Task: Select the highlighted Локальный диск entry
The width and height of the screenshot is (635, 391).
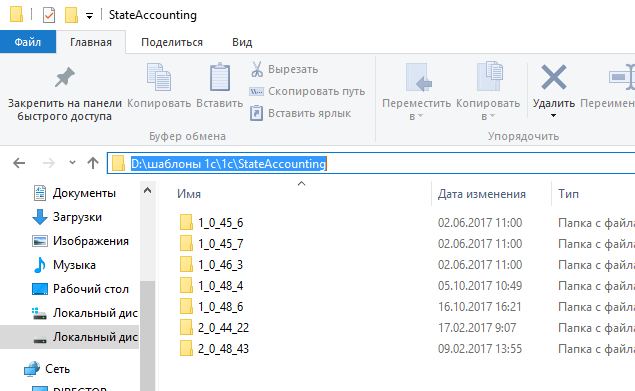Action: (x=69, y=337)
